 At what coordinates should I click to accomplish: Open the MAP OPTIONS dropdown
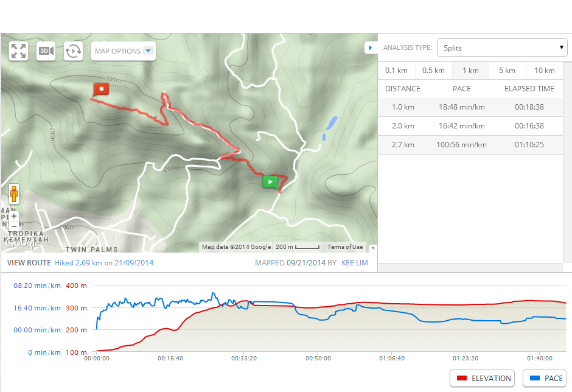click(x=123, y=51)
